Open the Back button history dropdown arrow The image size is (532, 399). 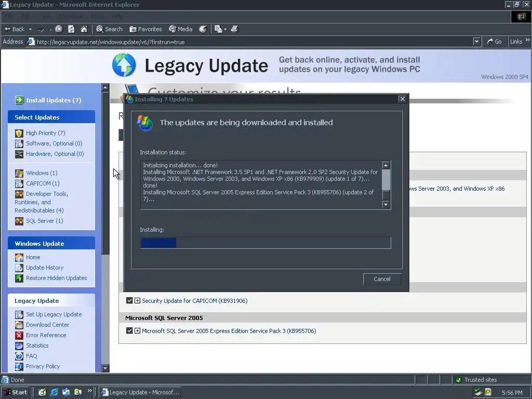30,30
